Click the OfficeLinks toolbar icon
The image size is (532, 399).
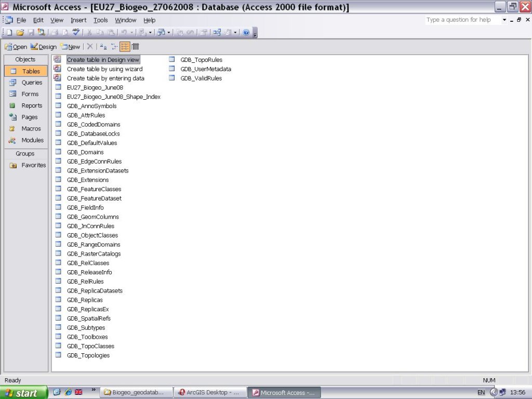tap(142, 32)
